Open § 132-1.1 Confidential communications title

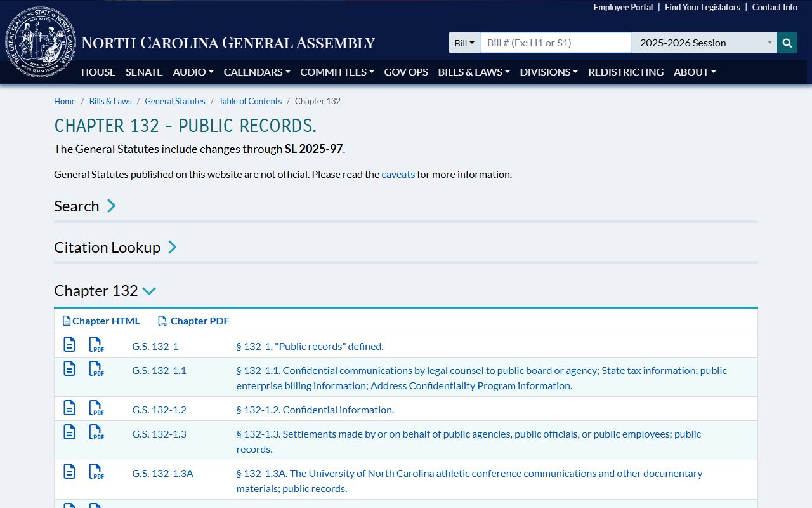click(482, 378)
